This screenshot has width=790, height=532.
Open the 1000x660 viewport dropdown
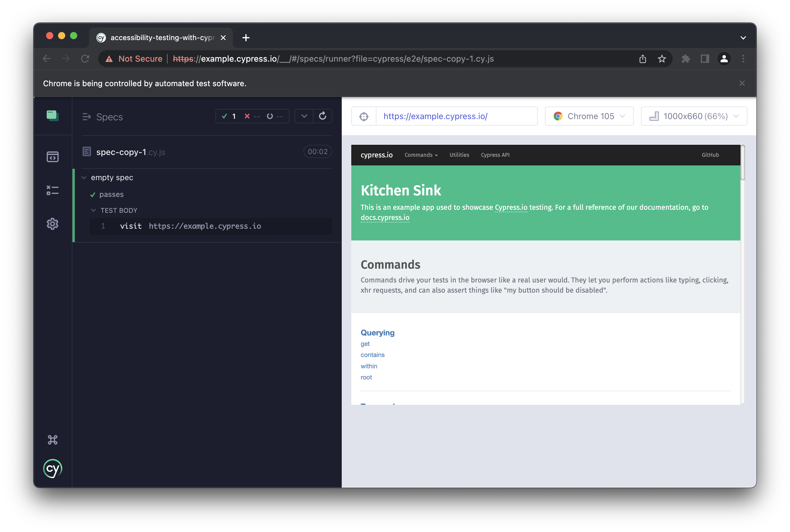point(694,116)
